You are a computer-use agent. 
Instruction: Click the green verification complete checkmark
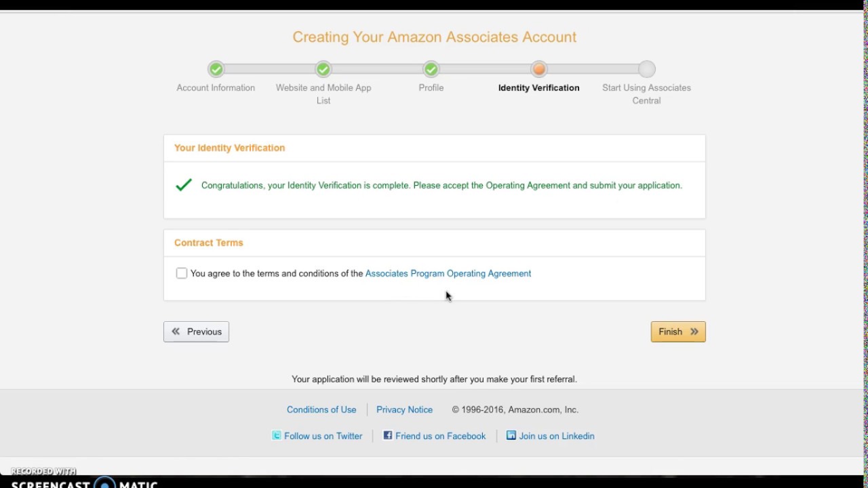183,185
